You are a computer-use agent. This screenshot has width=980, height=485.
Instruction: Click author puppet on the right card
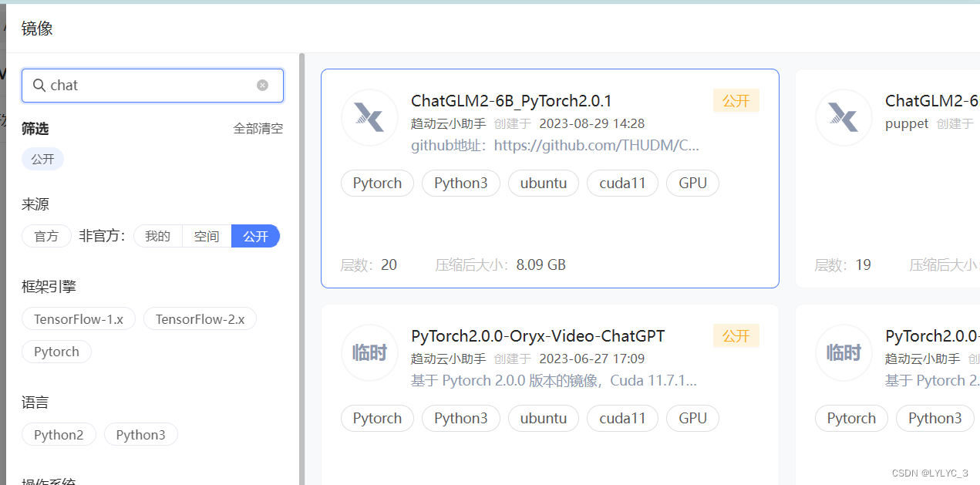tap(907, 123)
